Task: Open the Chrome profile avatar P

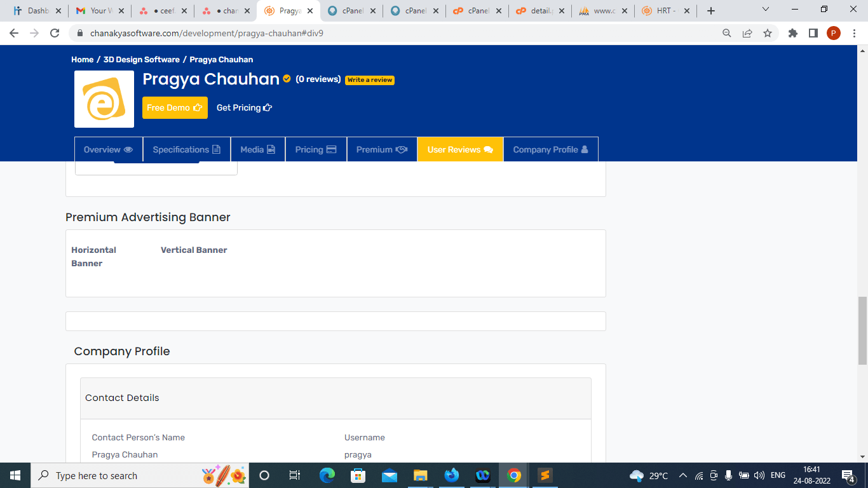Action: (x=834, y=33)
